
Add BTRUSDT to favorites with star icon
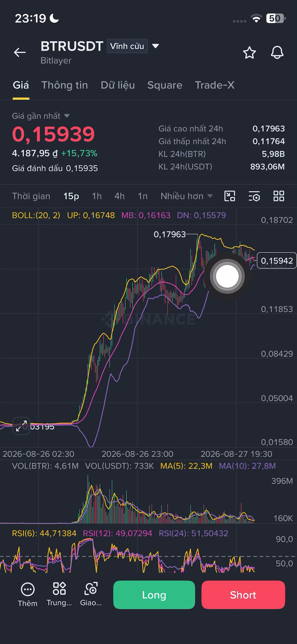249,53
